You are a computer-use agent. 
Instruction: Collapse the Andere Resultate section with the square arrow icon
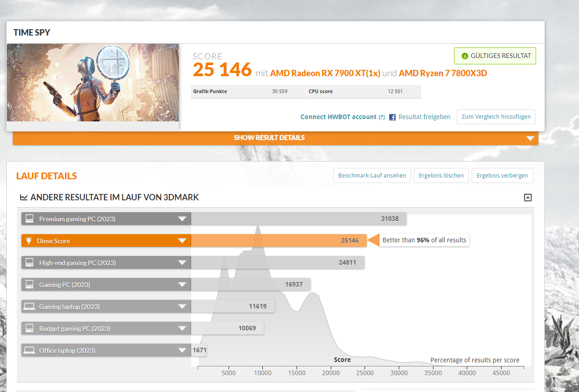528,198
